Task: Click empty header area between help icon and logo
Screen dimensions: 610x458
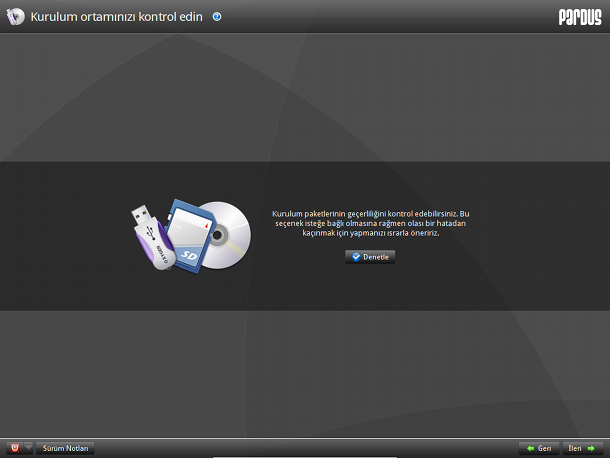Action: (389, 17)
